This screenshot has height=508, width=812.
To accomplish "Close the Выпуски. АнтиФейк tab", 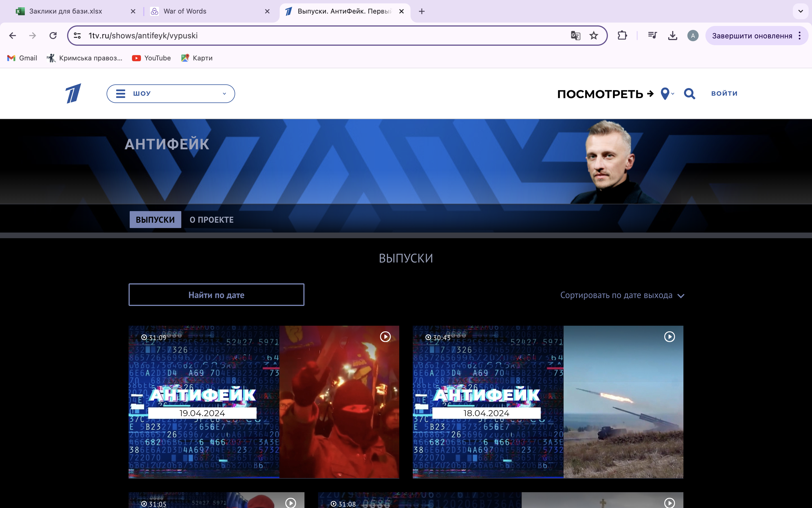I will pyautogui.click(x=401, y=11).
